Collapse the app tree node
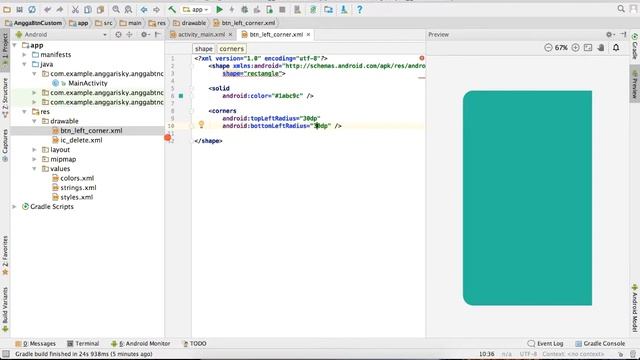The height and width of the screenshot is (360, 640). tap(15, 45)
